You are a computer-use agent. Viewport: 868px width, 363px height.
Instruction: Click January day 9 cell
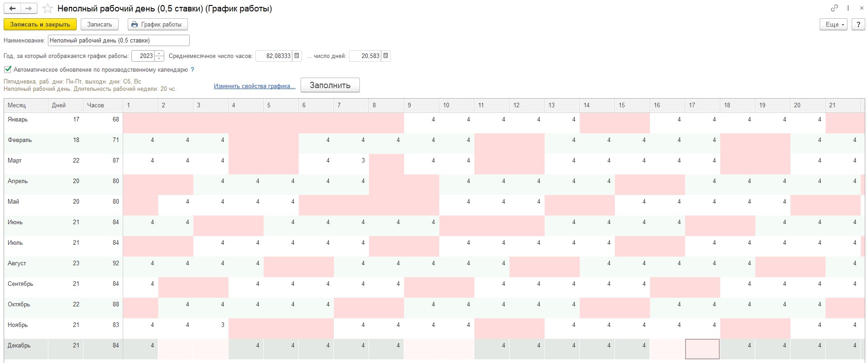click(421, 123)
